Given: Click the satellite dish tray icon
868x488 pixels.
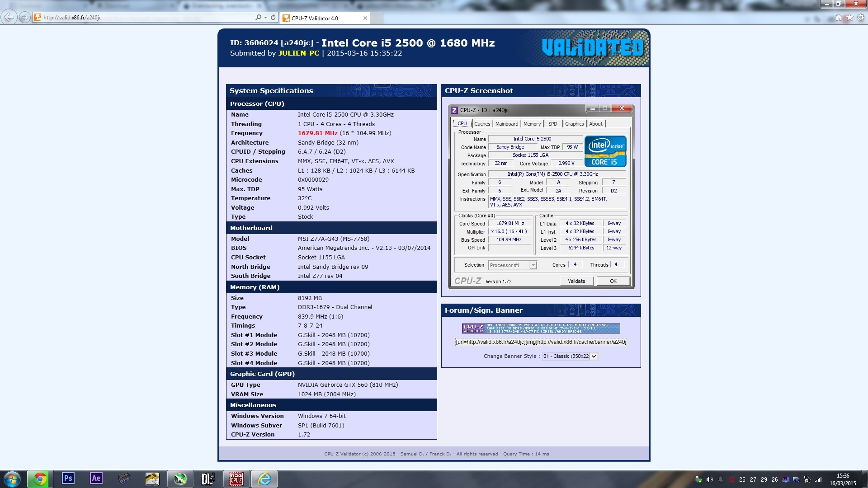Looking at the screenshot, I should tap(807, 479).
